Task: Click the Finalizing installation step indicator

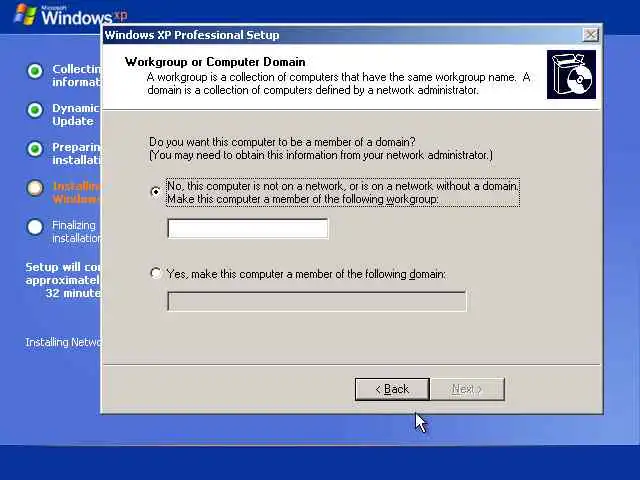Action: pos(35,227)
